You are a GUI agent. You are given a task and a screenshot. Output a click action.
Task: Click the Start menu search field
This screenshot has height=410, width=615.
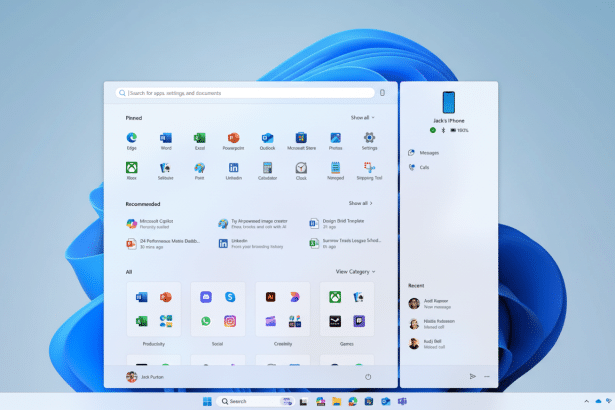click(x=245, y=93)
